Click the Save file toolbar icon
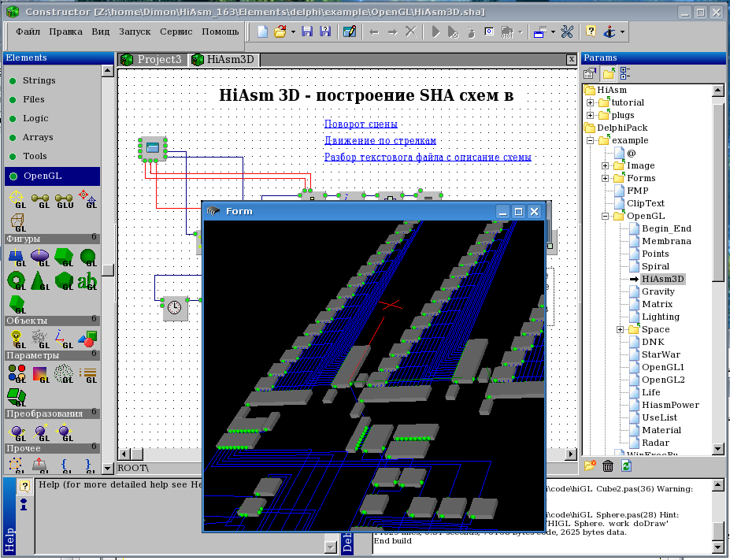This screenshot has width=730, height=560. click(306, 32)
